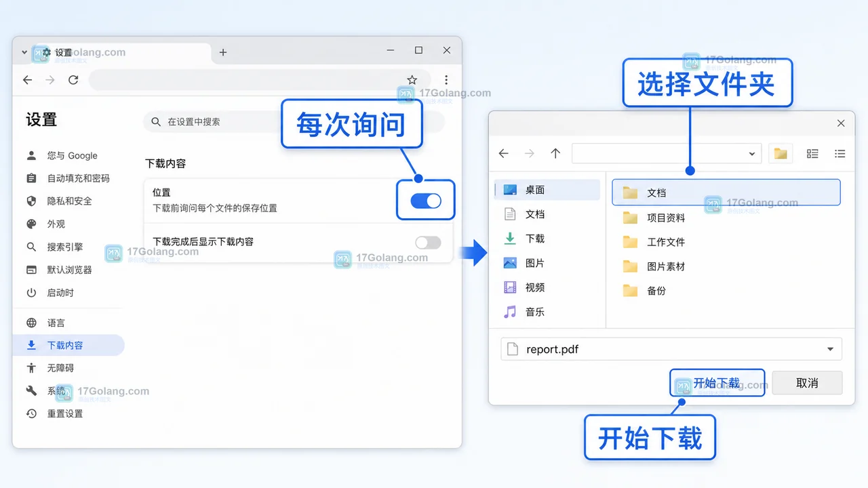Select 视频 in dialog sidebar
The image size is (868, 488).
[547, 287]
